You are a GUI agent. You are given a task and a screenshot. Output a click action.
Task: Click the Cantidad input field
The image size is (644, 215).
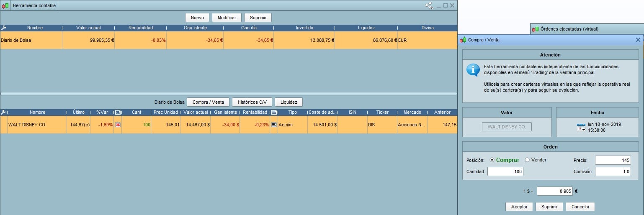(505, 171)
